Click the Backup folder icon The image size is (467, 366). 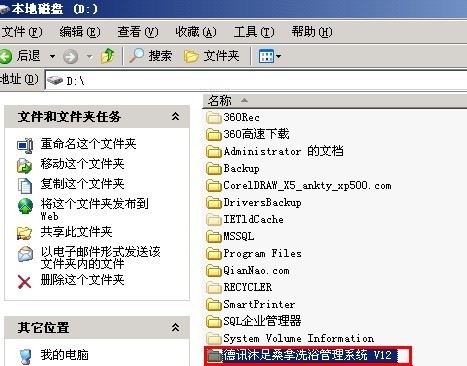click(214, 169)
